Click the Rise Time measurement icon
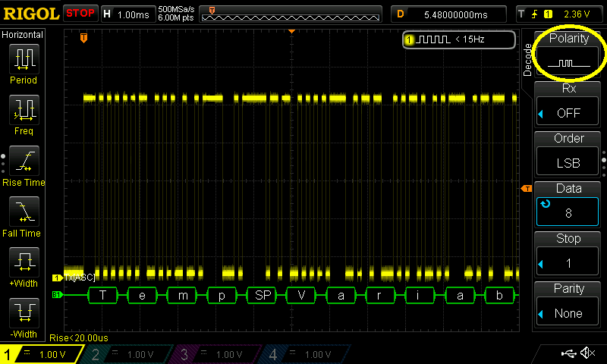 24,162
